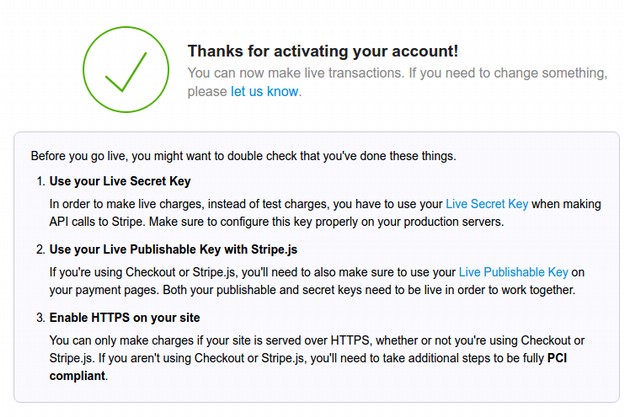Click the paragraph starting "If you're using Checkout"
The height and width of the screenshot is (417, 624).
coord(250,272)
